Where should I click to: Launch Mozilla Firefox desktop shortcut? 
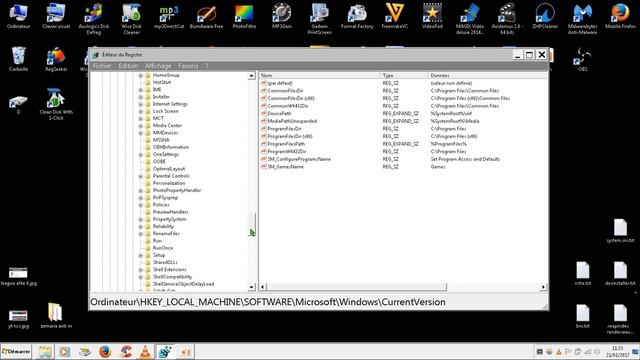click(x=620, y=16)
